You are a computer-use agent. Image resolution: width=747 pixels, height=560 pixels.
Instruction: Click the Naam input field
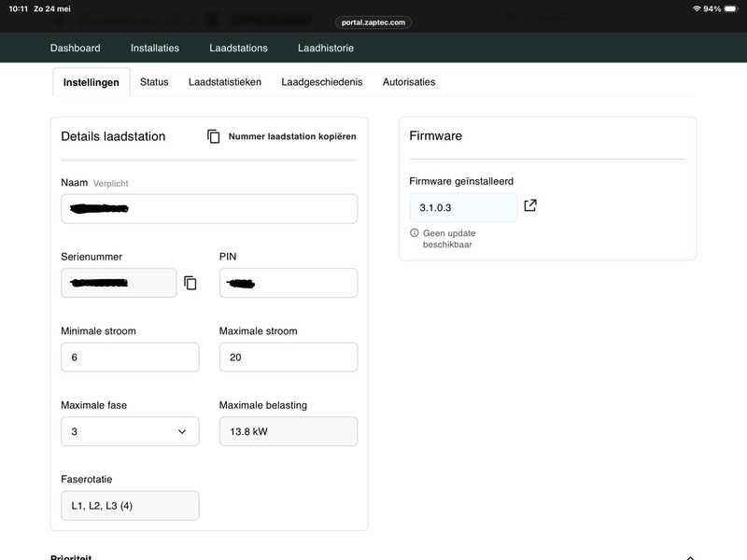click(209, 208)
